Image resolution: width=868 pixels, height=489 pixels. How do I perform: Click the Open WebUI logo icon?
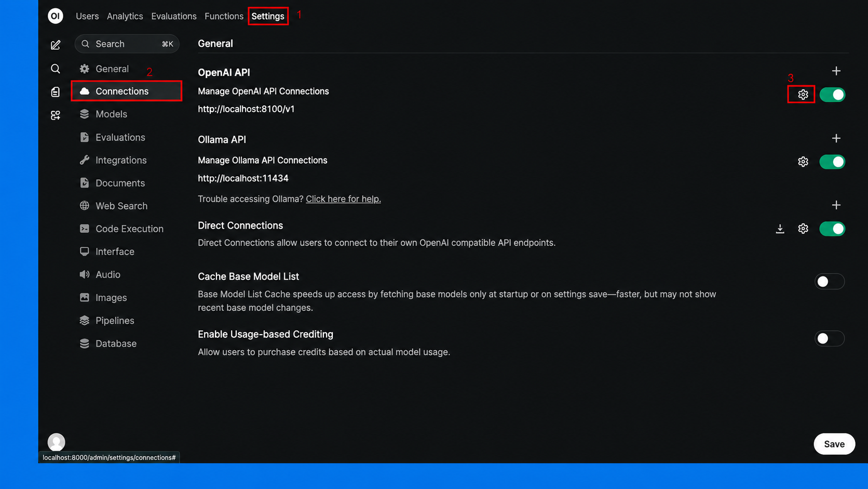[x=56, y=16]
